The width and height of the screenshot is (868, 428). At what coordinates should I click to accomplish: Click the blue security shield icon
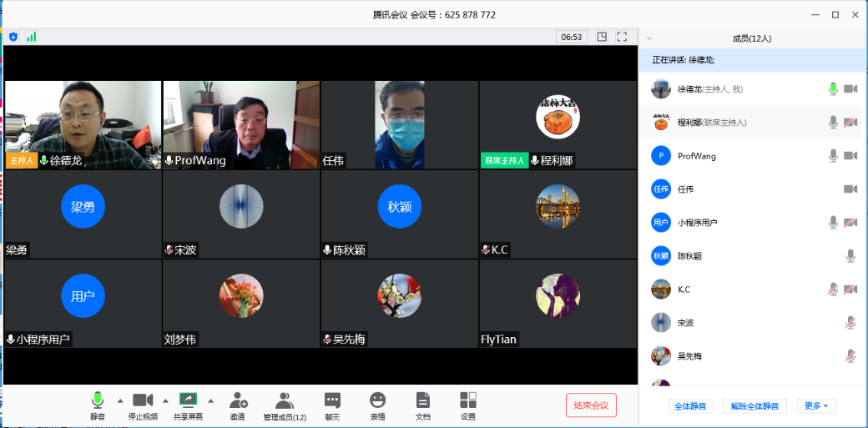pyautogui.click(x=13, y=37)
